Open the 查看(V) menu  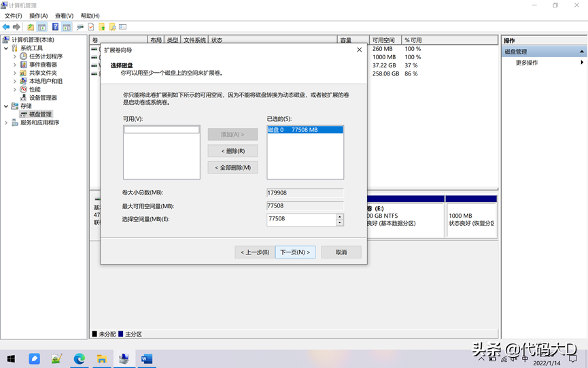64,16
